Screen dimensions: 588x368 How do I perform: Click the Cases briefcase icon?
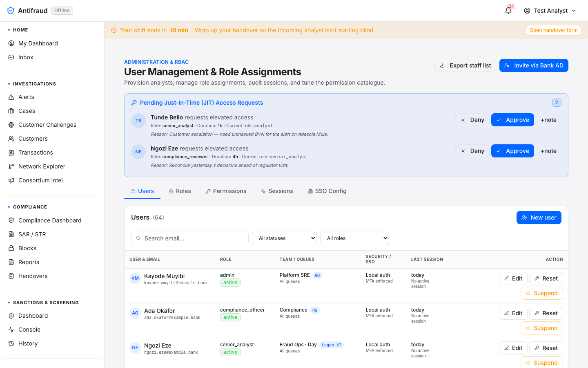pos(11,111)
